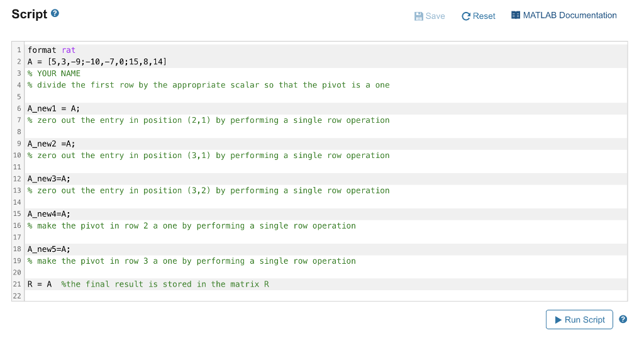Image resolution: width=644 pixels, height=345 pixels.
Task: Click the help icon next to Run Script
Action: [x=623, y=319]
